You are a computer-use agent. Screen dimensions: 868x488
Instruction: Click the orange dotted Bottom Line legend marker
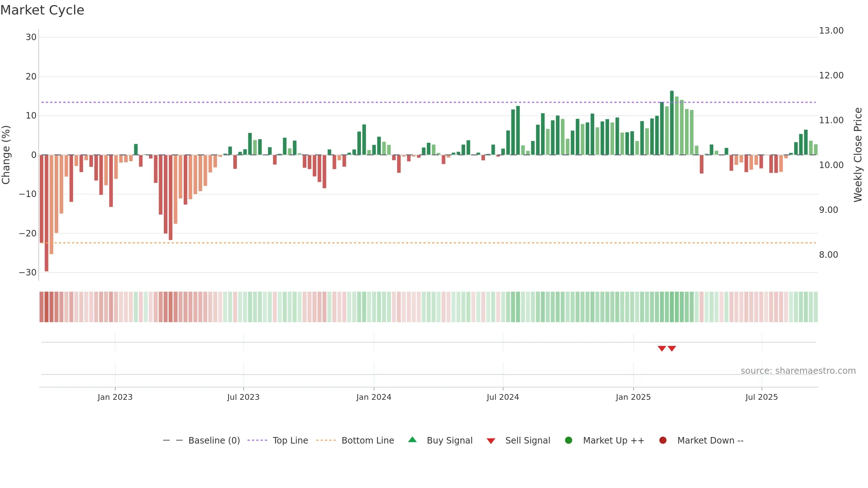[326, 440]
